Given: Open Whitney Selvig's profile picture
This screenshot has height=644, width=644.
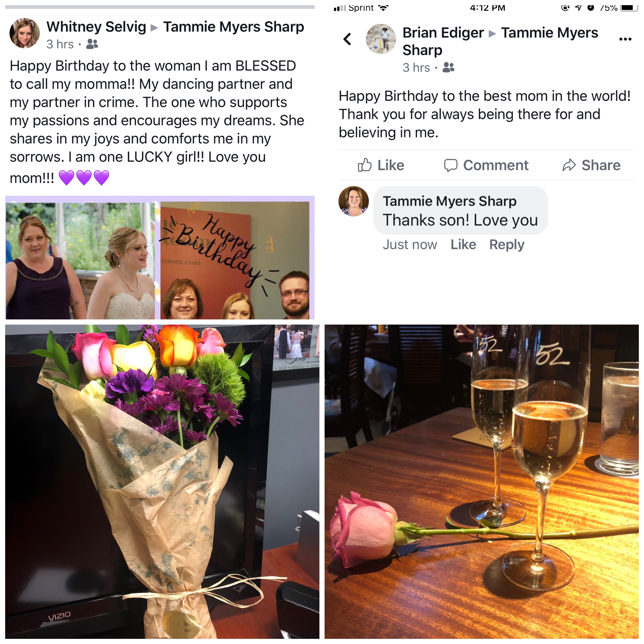Looking at the screenshot, I should [24, 33].
